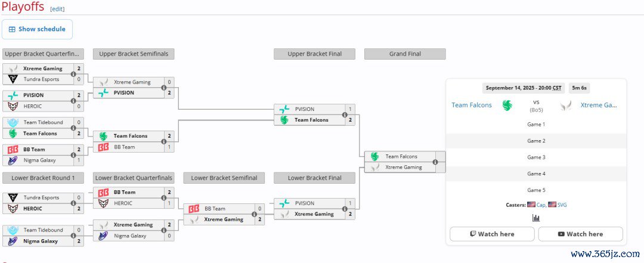Click PVISION logo in Lower Bracket Final
644x263 pixels.
(284, 203)
